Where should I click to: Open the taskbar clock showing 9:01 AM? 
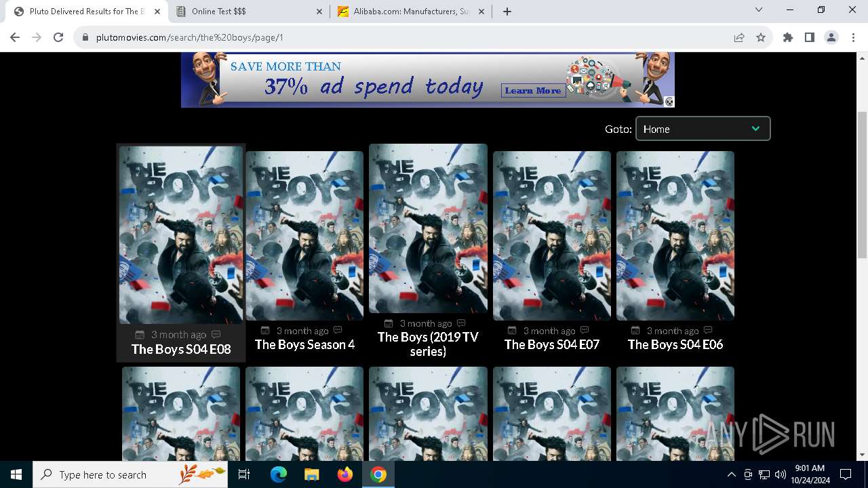coord(810,474)
